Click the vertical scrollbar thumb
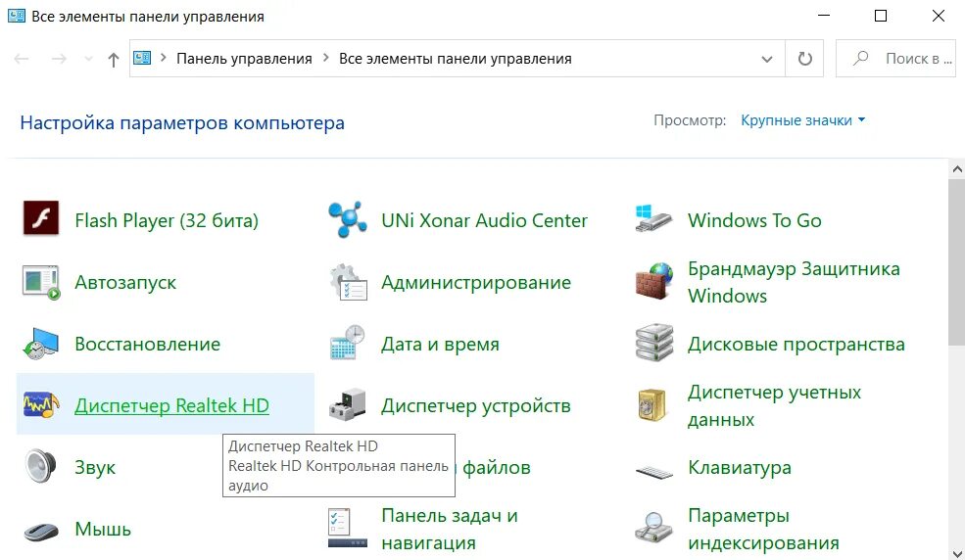 coord(957,261)
